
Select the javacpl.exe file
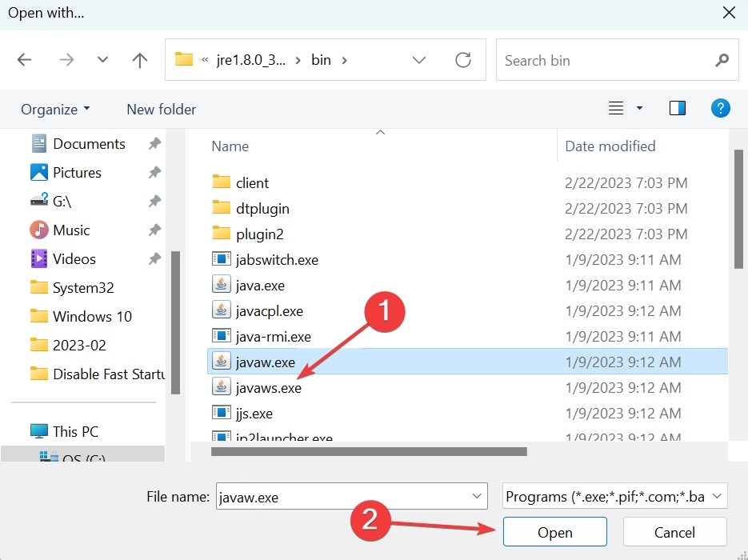269,311
